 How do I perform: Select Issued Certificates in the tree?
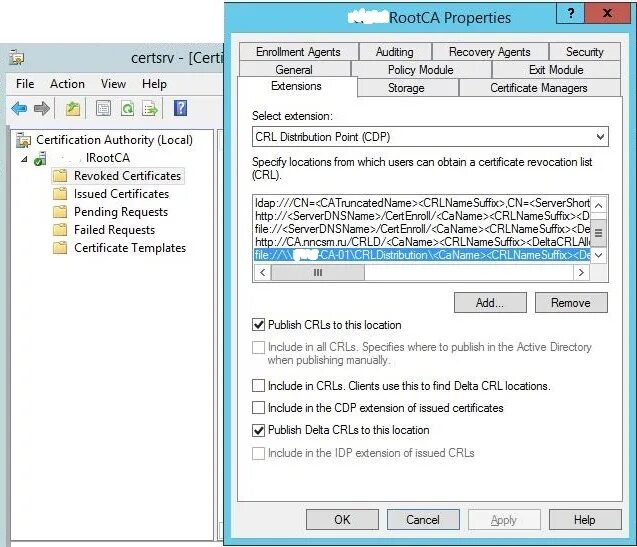click(x=121, y=194)
